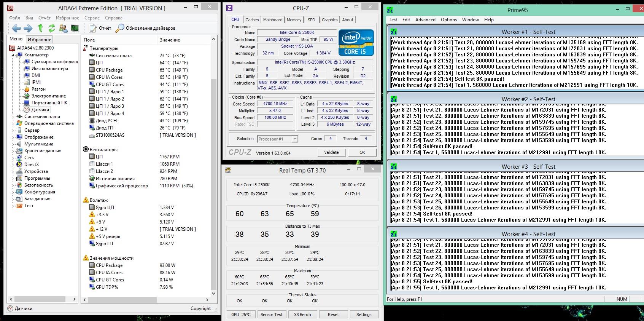Click Copyright in AIDA64 status bar

click(200, 308)
